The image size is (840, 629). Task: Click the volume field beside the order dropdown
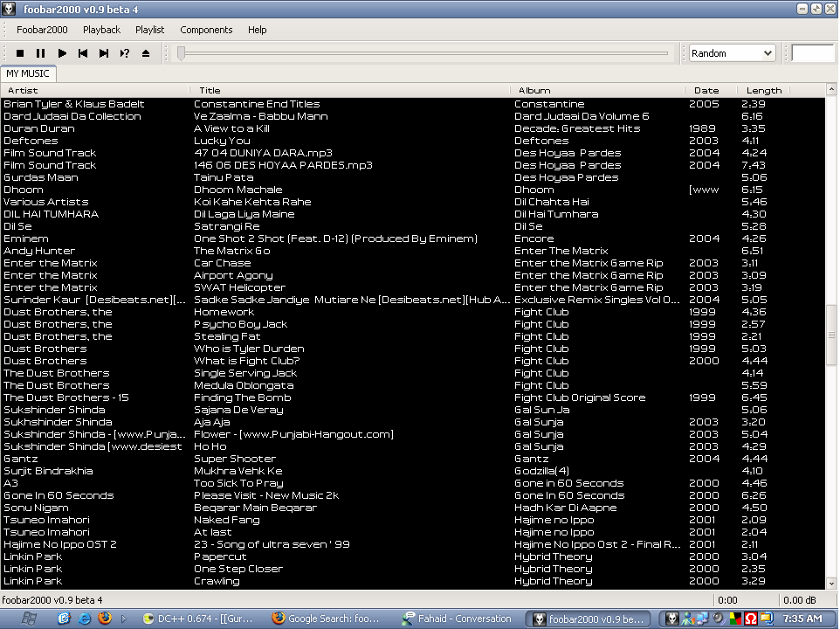813,53
